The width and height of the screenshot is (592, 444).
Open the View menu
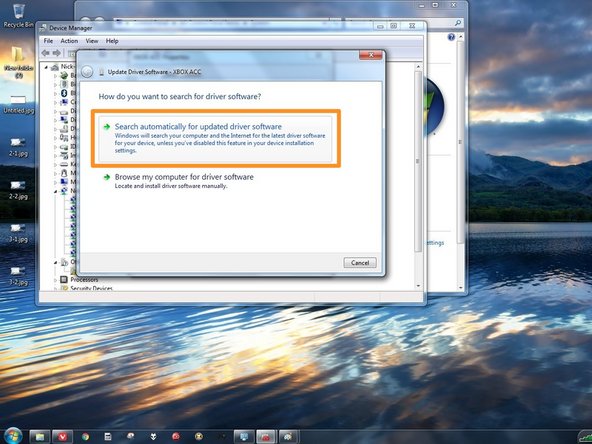(x=92, y=41)
